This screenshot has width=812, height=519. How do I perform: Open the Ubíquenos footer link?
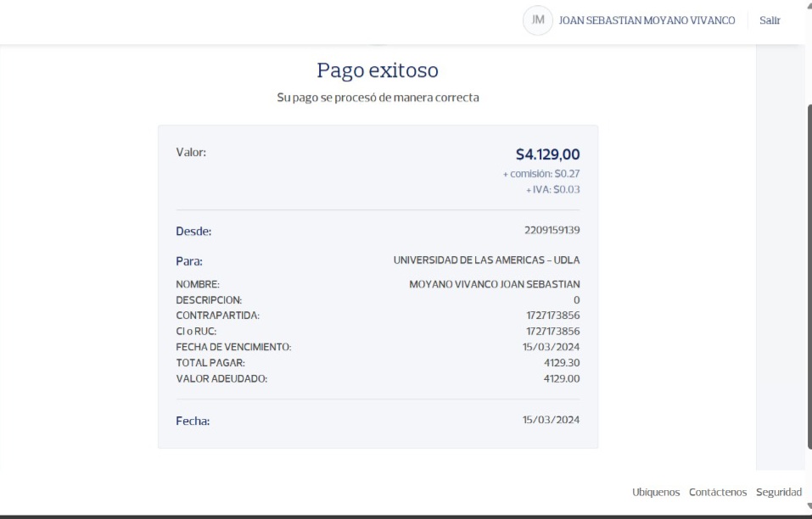[656, 492]
